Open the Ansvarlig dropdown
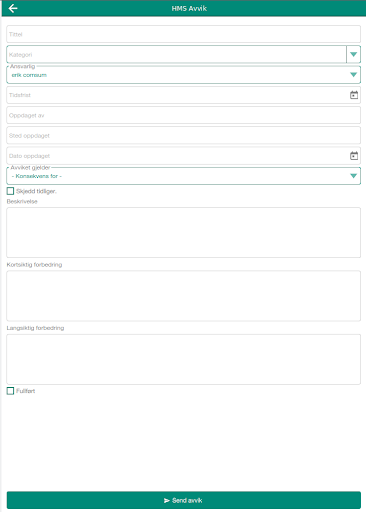This screenshot has width=366, height=512. (x=183, y=75)
